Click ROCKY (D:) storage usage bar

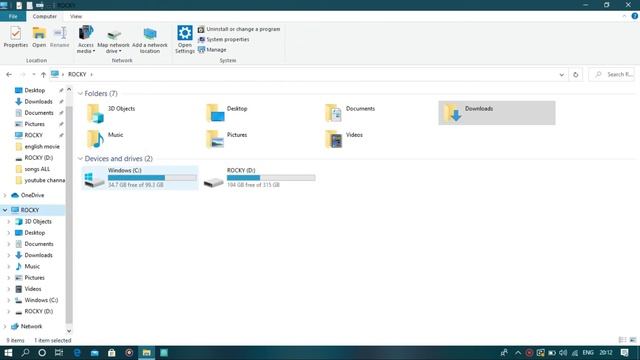click(271, 178)
